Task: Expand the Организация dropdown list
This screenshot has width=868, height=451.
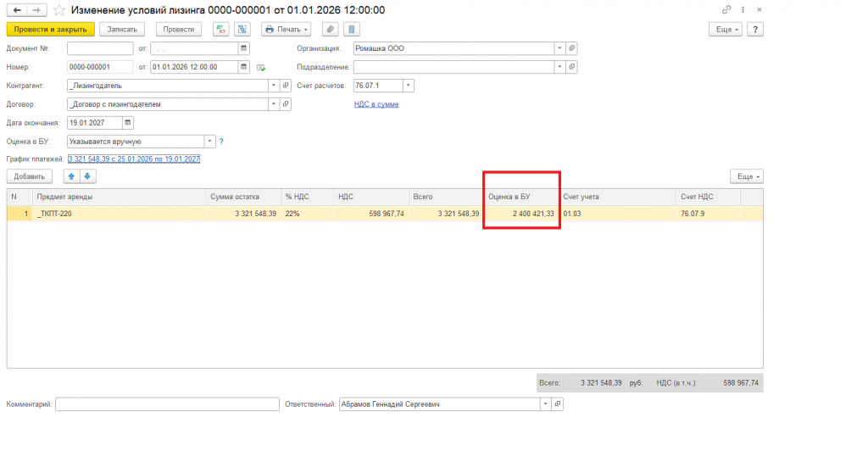Action: [x=559, y=48]
